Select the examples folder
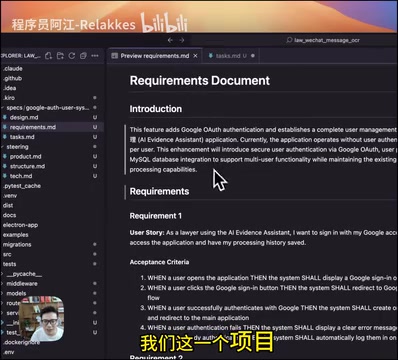This screenshot has width=398, height=360. 16,235
